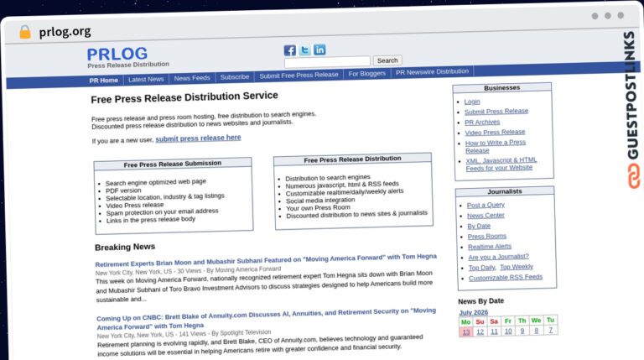Screen dimensions: 644x360
Task: Select date 10 in the calendar
Action: (508, 331)
